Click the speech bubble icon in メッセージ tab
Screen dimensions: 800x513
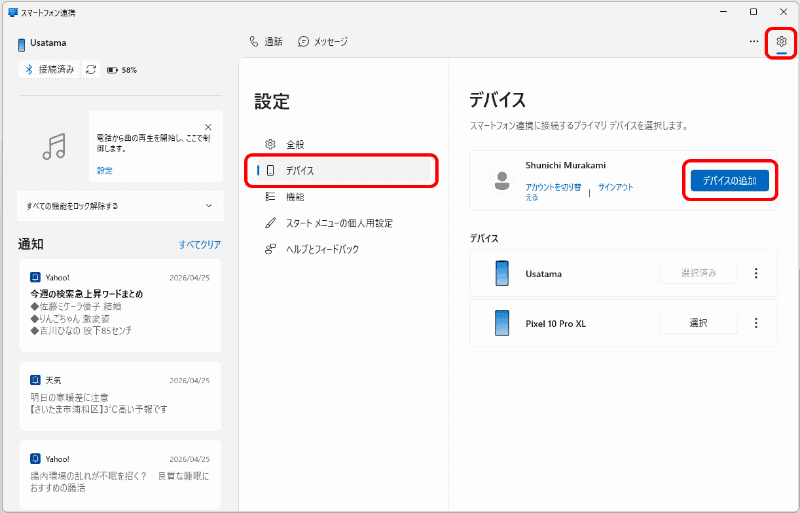pos(304,41)
